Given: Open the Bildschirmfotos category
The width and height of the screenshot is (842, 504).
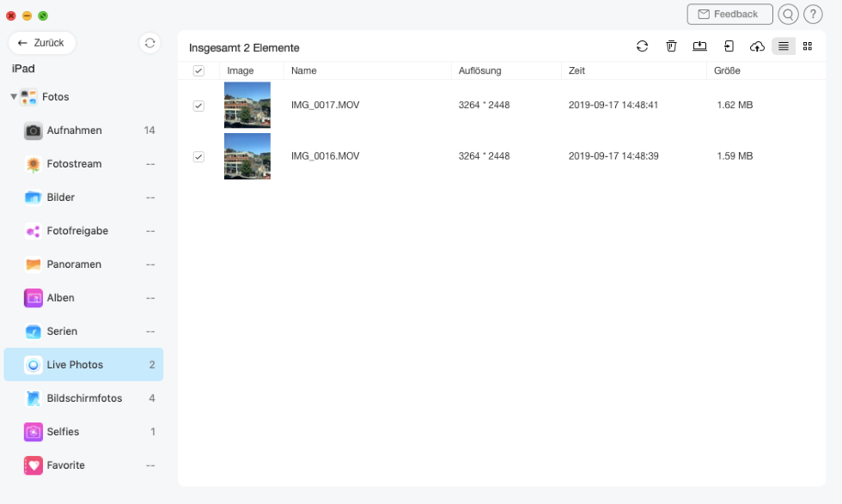Looking at the screenshot, I should (84, 398).
